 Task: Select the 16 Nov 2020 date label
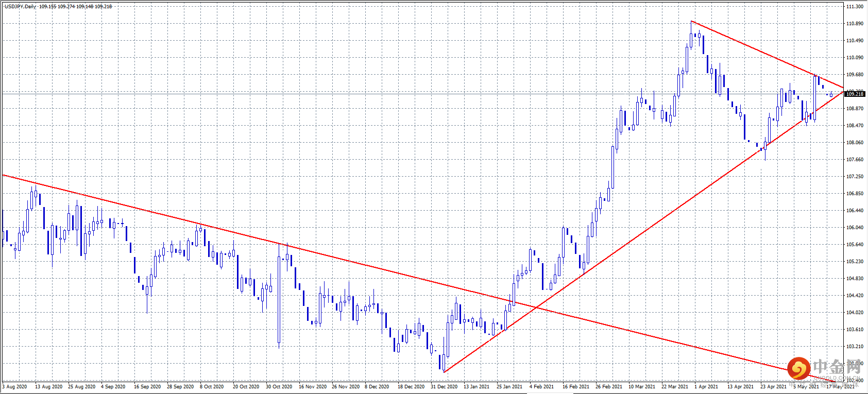click(x=313, y=387)
